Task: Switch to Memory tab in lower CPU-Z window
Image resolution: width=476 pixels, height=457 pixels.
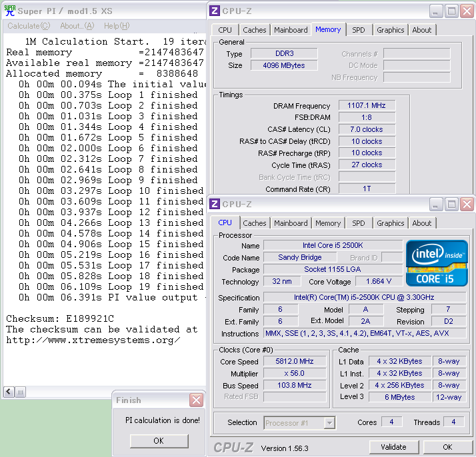Action: pyautogui.click(x=328, y=223)
